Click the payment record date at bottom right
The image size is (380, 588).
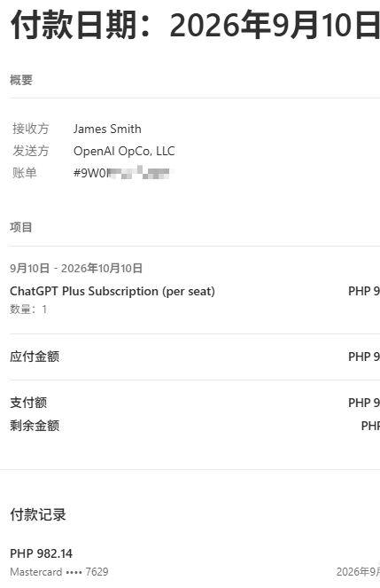click(x=358, y=571)
